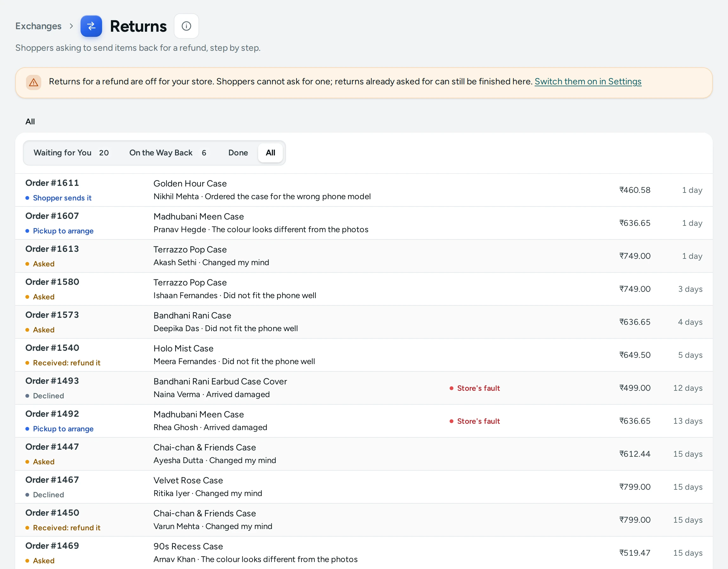This screenshot has width=728, height=569.
Task: Select the All tab in filter bar
Action: click(270, 153)
